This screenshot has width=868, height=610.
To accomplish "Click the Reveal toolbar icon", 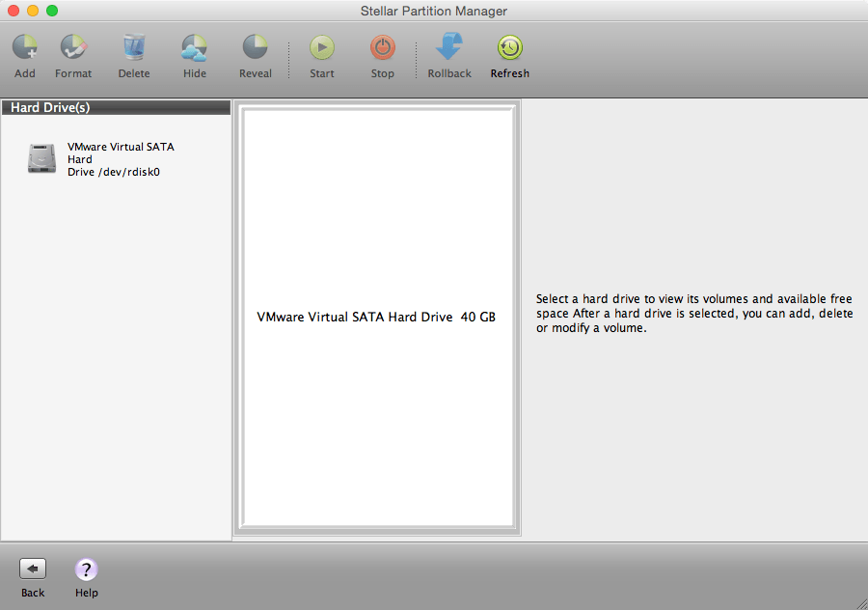I will (256, 47).
